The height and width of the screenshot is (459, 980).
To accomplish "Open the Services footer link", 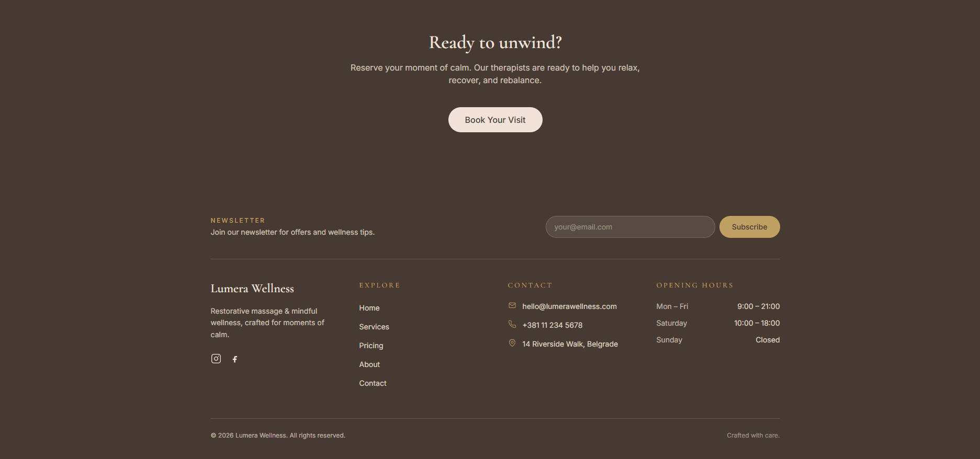I will tap(374, 327).
